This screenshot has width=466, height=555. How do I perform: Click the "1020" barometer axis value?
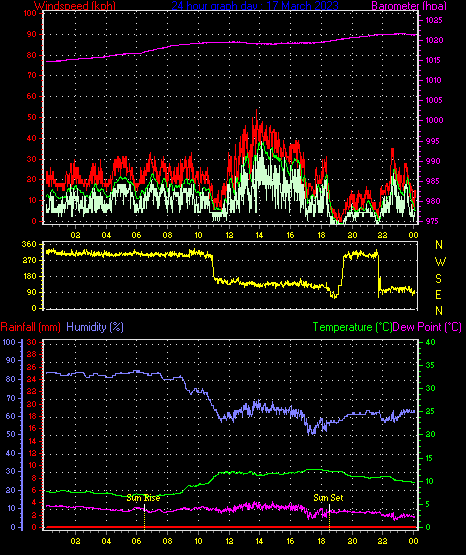434,40
